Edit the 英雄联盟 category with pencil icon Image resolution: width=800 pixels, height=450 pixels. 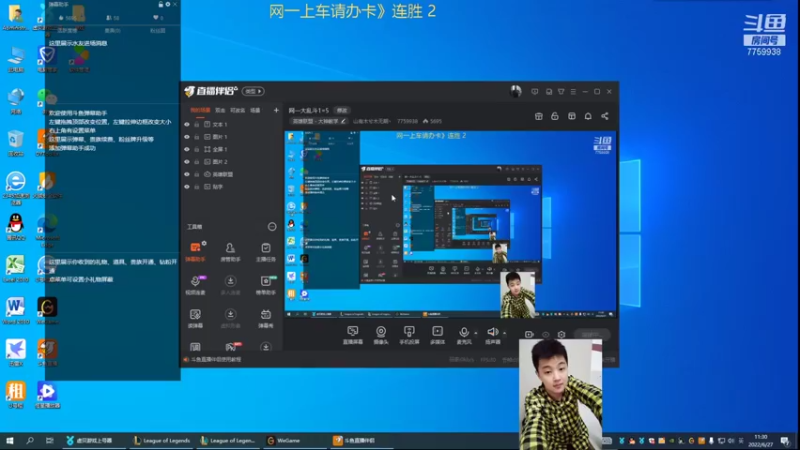tap(343, 121)
